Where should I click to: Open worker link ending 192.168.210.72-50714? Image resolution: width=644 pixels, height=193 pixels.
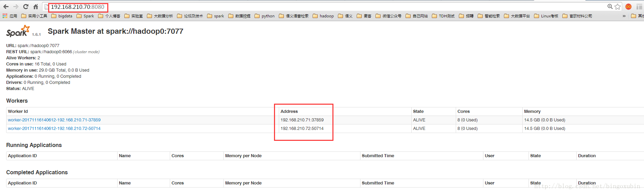tap(54, 129)
